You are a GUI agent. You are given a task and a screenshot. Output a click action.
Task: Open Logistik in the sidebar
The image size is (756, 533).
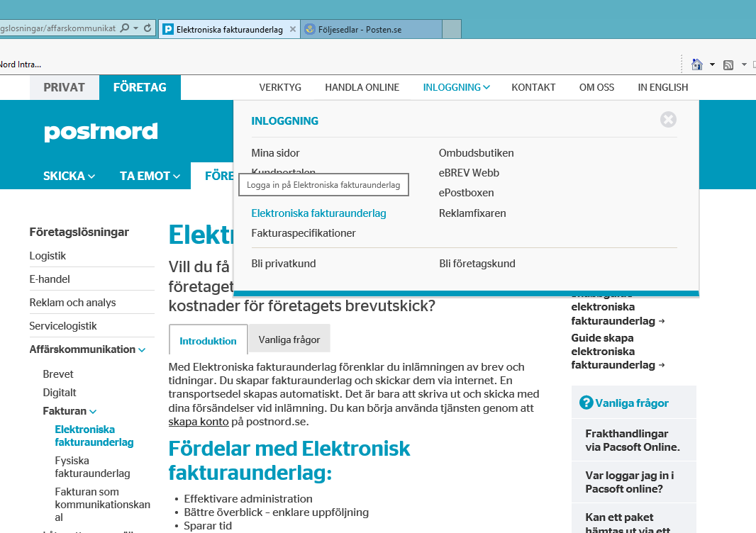pos(48,256)
